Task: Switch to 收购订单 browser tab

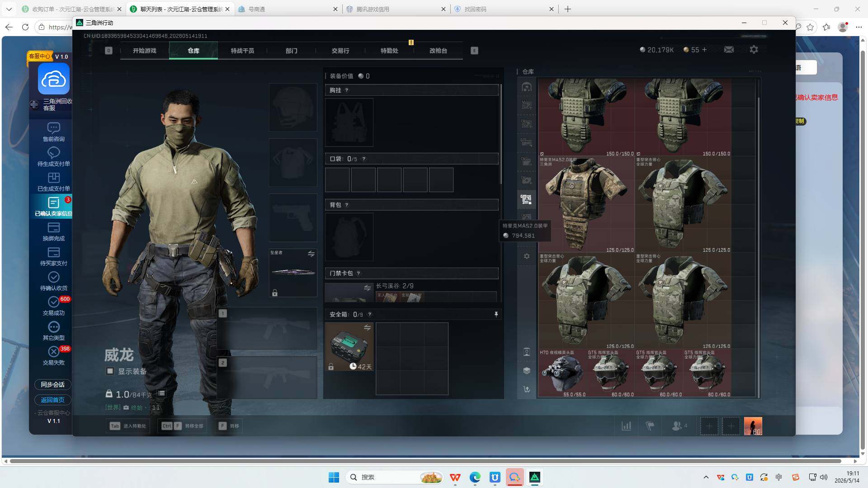Action: [x=71, y=9]
